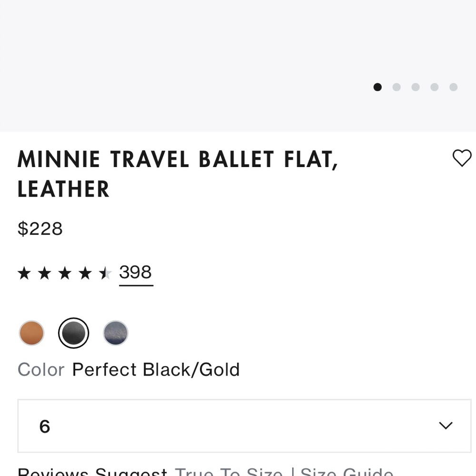
Task: Select the Perfect Black/Gold color swatch
Action: click(x=73, y=333)
